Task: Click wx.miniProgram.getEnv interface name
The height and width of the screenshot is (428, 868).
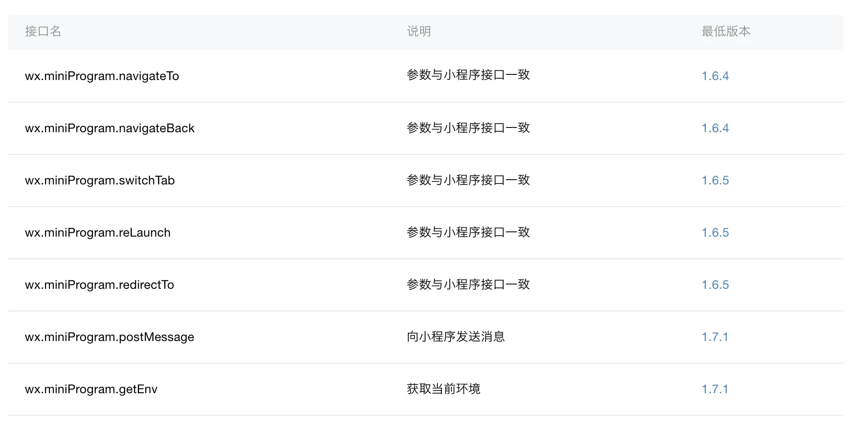Action: 91,389
